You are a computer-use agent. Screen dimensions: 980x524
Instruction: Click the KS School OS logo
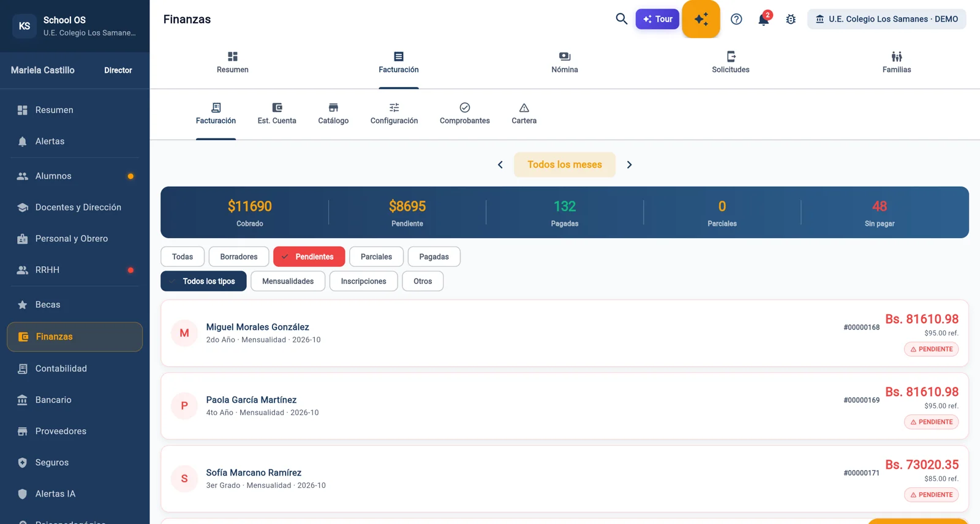(x=24, y=26)
